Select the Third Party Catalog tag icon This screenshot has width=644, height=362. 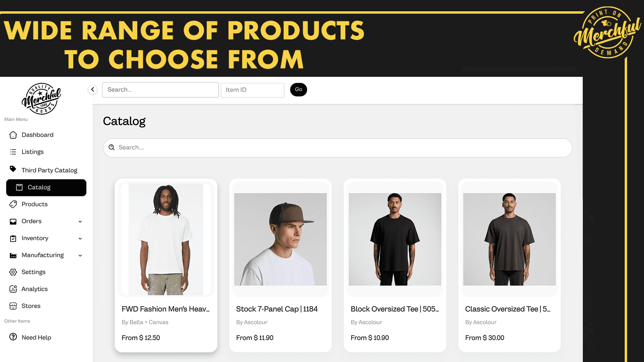(x=13, y=170)
